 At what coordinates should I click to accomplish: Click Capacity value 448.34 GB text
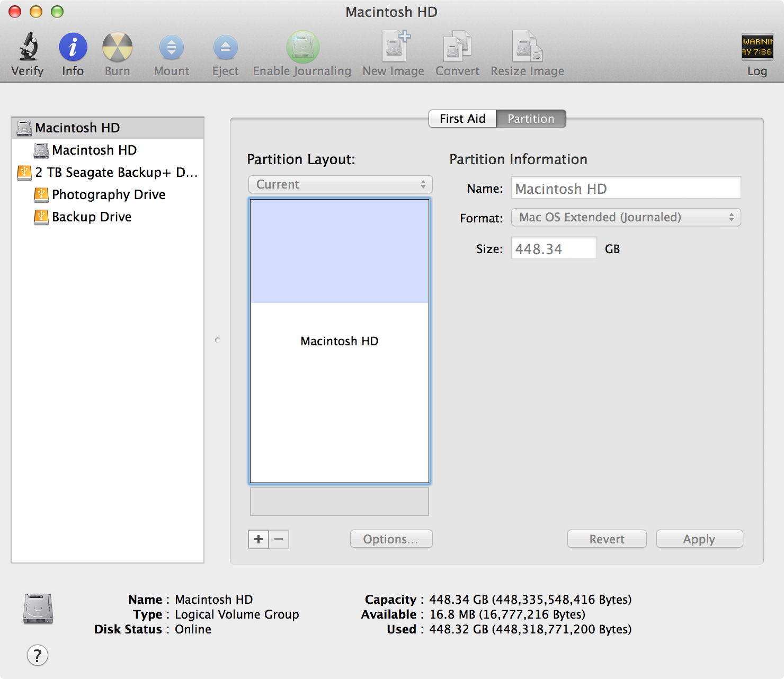[x=530, y=600]
